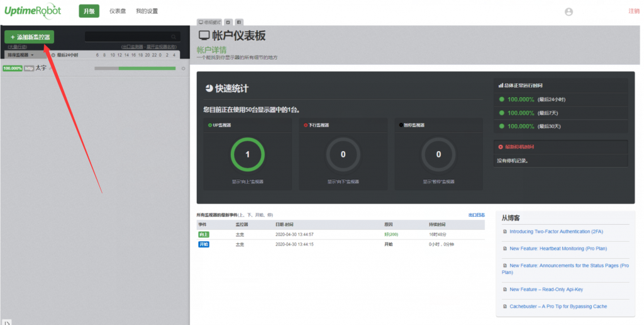Click 显示"向上"监视器 link under UP circle
The image size is (644, 325).
pos(248,181)
